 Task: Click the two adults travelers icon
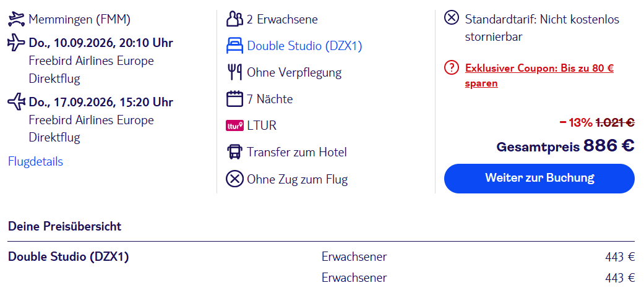click(x=235, y=19)
